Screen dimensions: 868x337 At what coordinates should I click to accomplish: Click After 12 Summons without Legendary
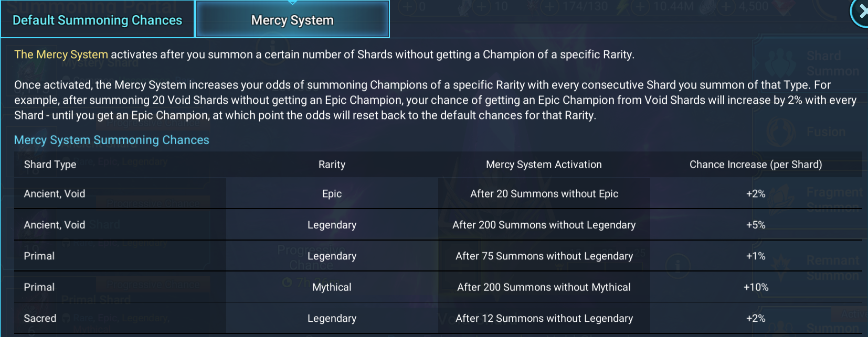544,318
